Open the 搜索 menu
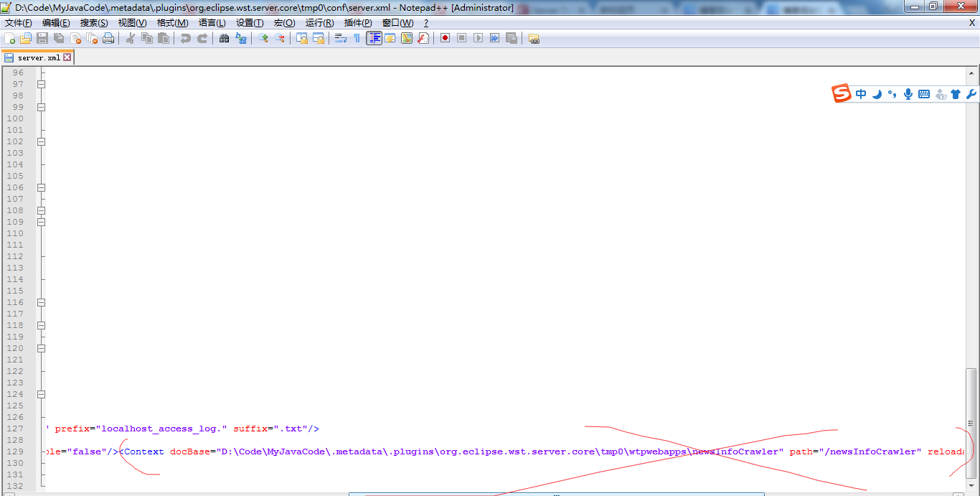 95,22
